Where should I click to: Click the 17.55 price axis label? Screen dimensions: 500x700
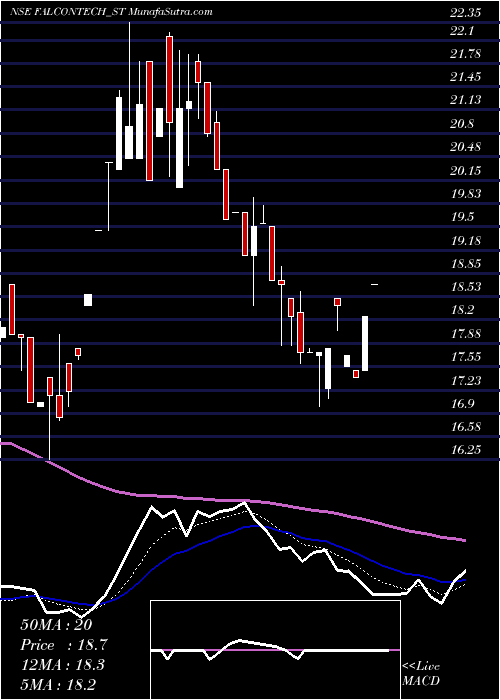point(465,357)
